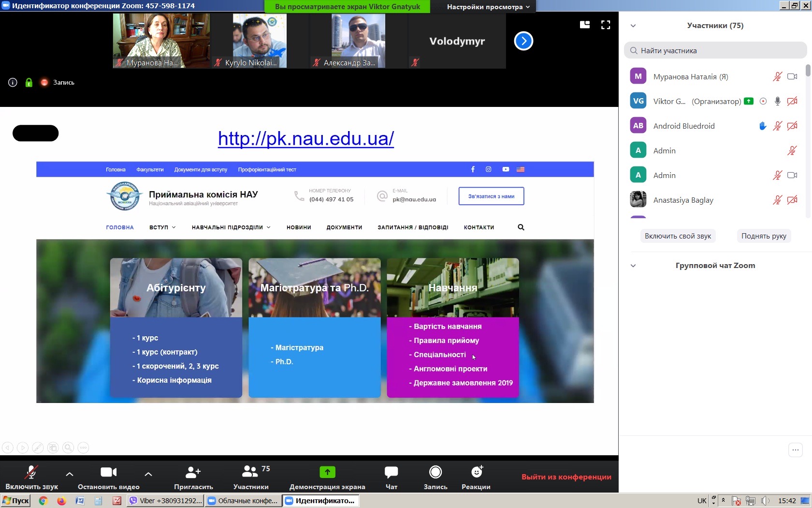Open the Chat panel icon

pos(391,472)
